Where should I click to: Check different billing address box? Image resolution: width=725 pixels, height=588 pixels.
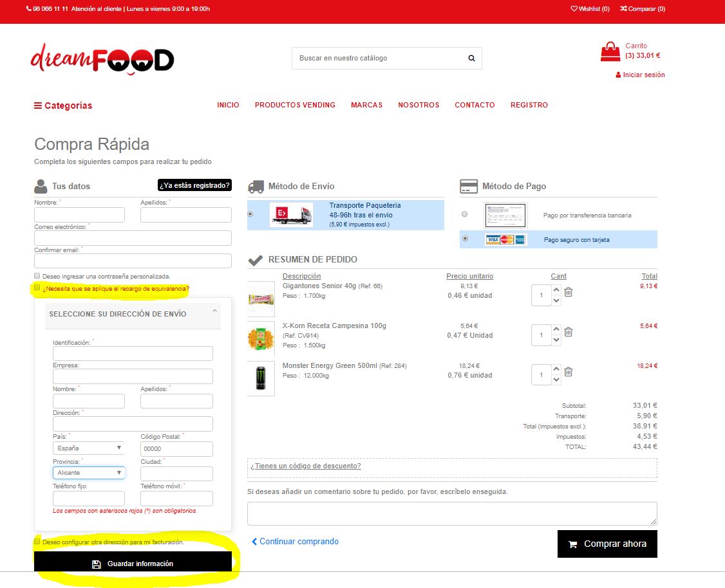[x=37, y=541]
